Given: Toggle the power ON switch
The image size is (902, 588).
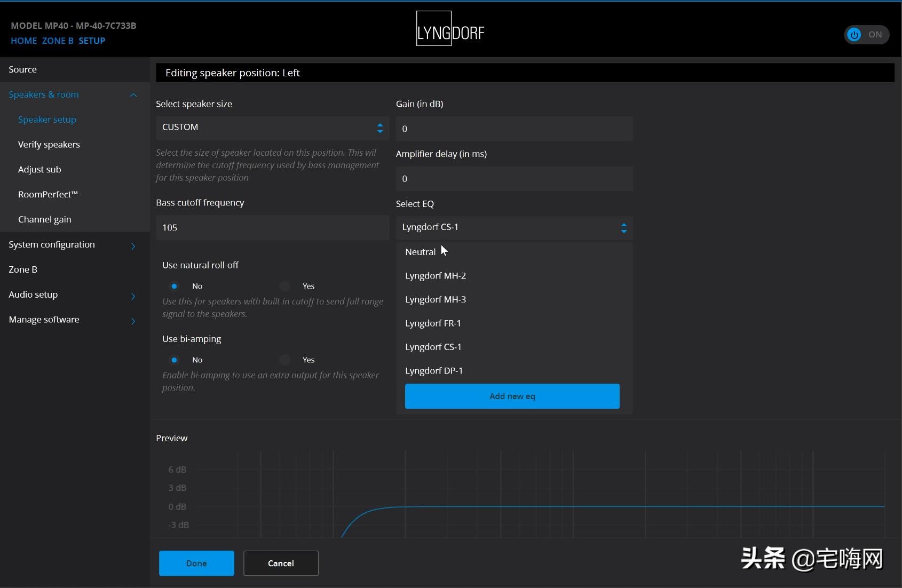Looking at the screenshot, I should tap(866, 35).
